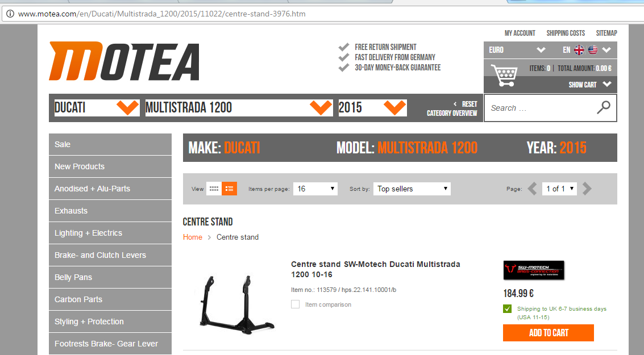
Task: Open the shopping cart icon
Action: (x=504, y=75)
